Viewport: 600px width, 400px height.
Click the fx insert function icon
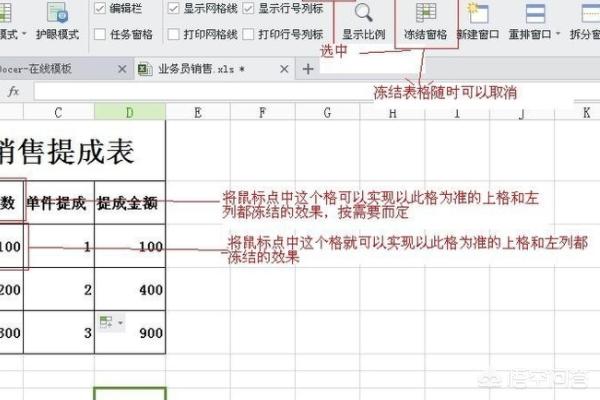pyautogui.click(x=13, y=91)
